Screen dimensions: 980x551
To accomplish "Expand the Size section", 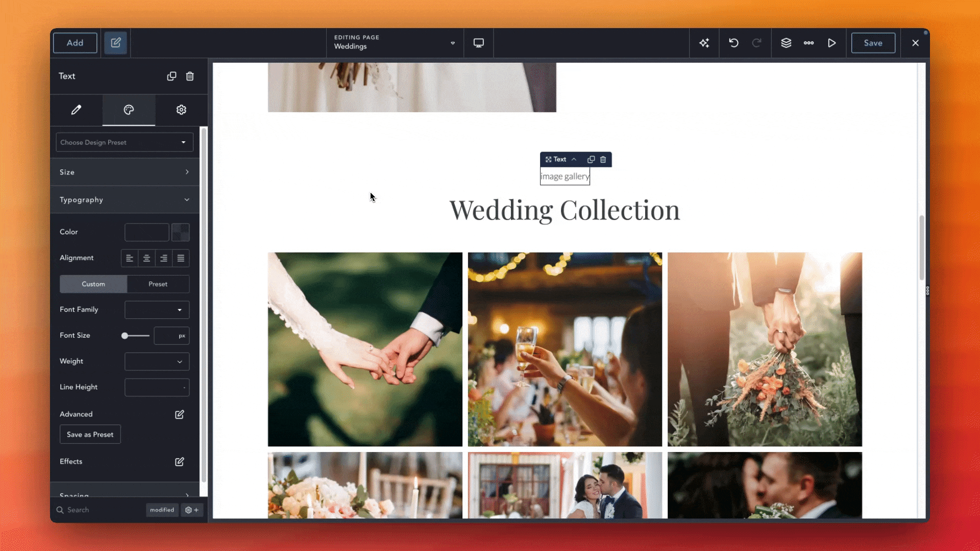I will 124,172.
